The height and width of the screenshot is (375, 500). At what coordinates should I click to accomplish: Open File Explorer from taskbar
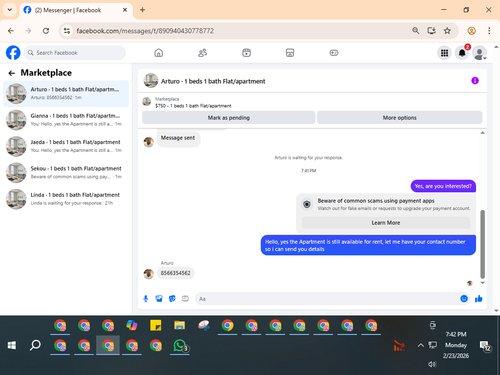pyautogui.click(x=179, y=325)
